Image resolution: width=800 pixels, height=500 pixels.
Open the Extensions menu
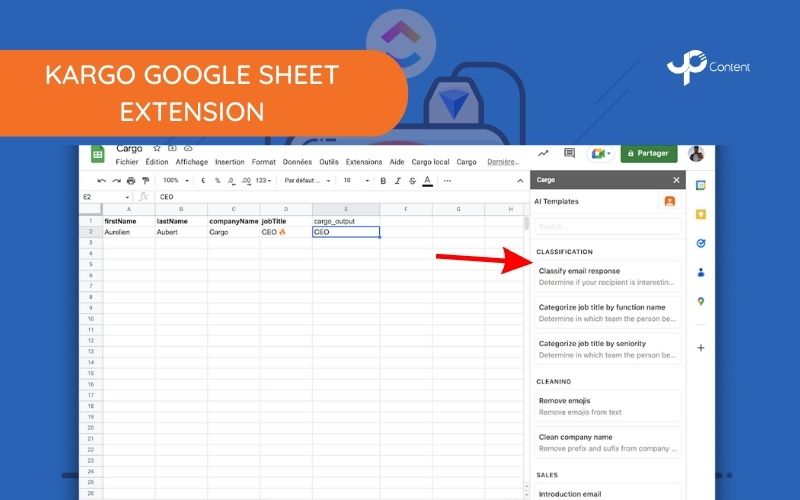pos(364,162)
